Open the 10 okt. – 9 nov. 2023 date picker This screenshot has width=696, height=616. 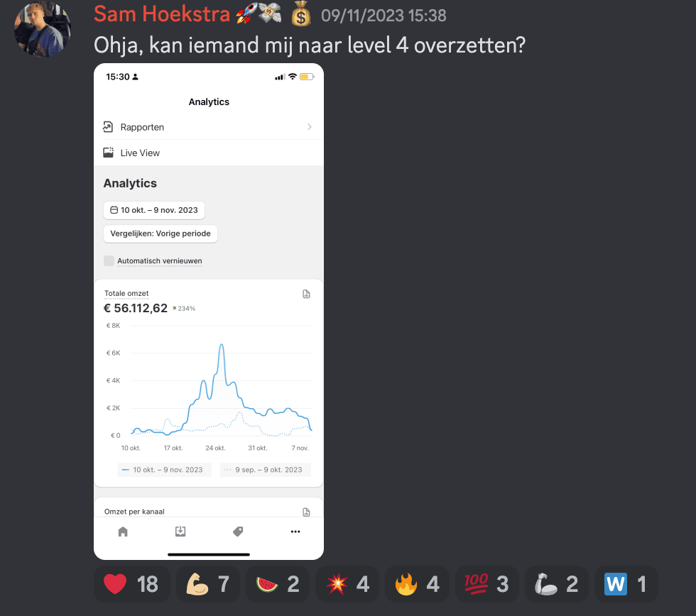point(154,210)
